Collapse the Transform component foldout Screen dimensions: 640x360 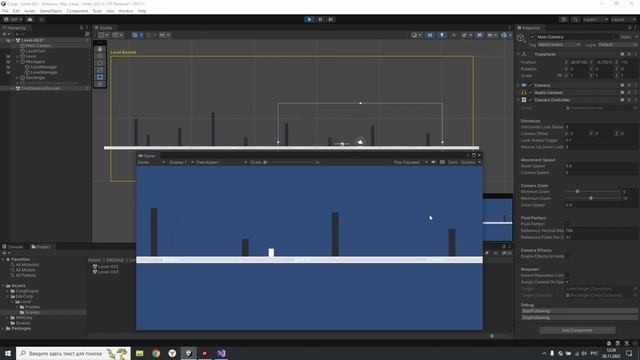click(x=518, y=54)
